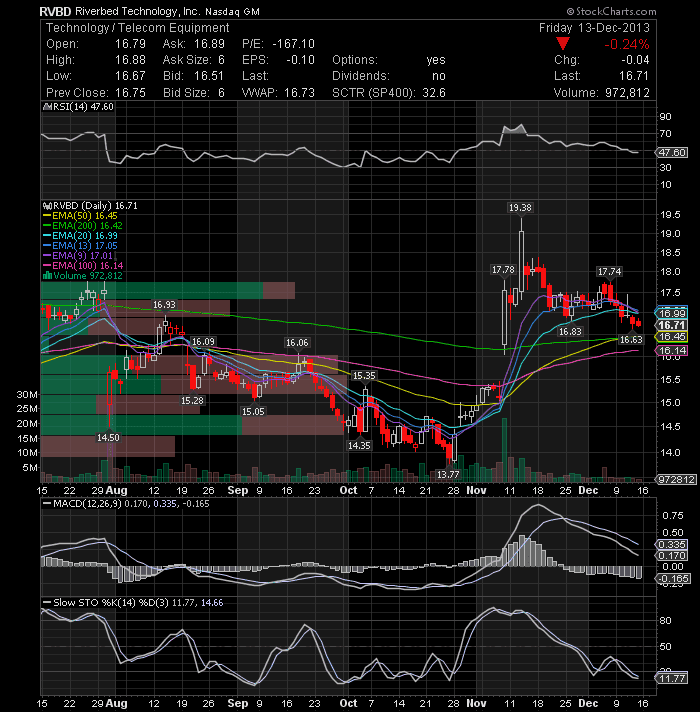This screenshot has width=700, height=712.
Task: Click the 15.05 price label
Action: [253, 411]
